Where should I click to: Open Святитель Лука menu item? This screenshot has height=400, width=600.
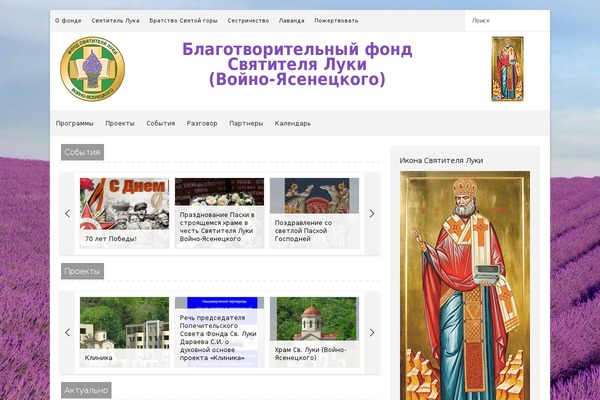pyautogui.click(x=115, y=21)
